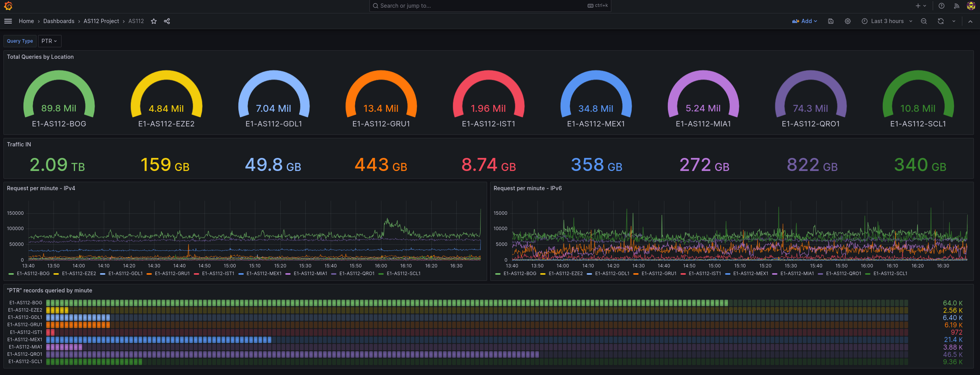Viewport: 980px width, 375px height.
Task: Click the 21.4 K value for MEX1 row
Action: 953,340
